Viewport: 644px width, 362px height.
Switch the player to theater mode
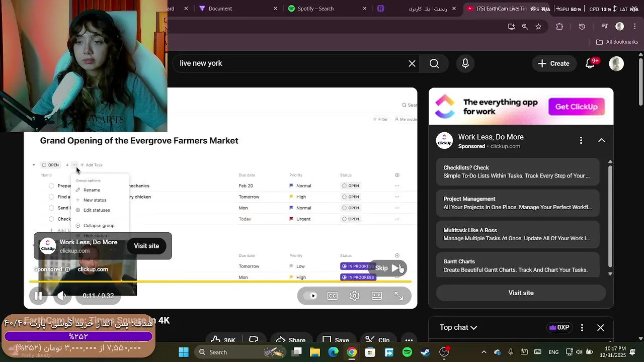[x=377, y=296]
